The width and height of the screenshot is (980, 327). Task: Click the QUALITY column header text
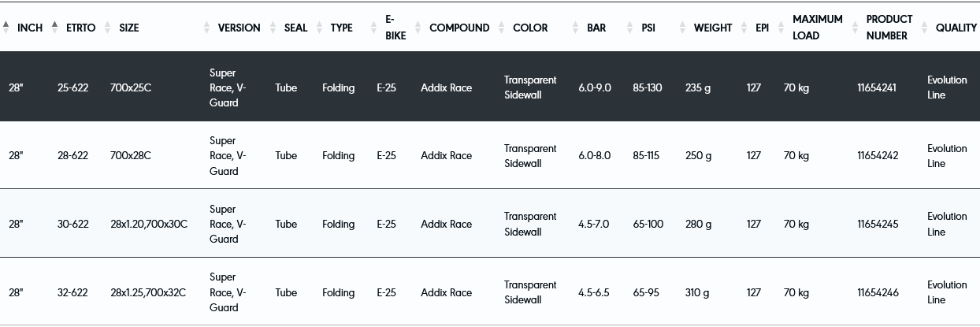pos(956,28)
